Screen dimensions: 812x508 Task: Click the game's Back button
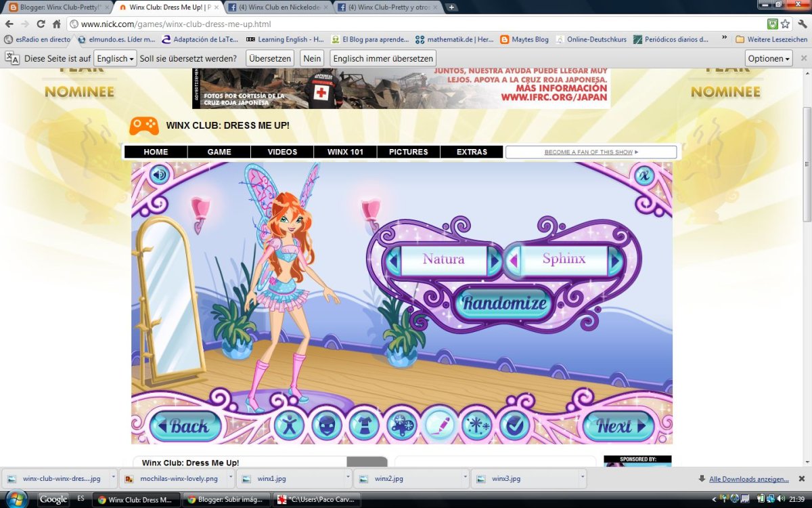click(185, 426)
